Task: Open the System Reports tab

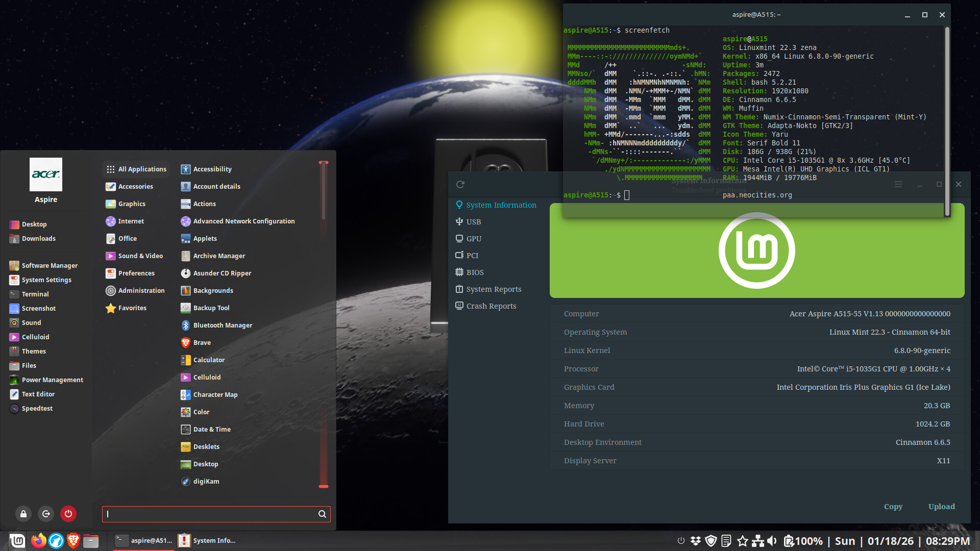Action: point(493,289)
